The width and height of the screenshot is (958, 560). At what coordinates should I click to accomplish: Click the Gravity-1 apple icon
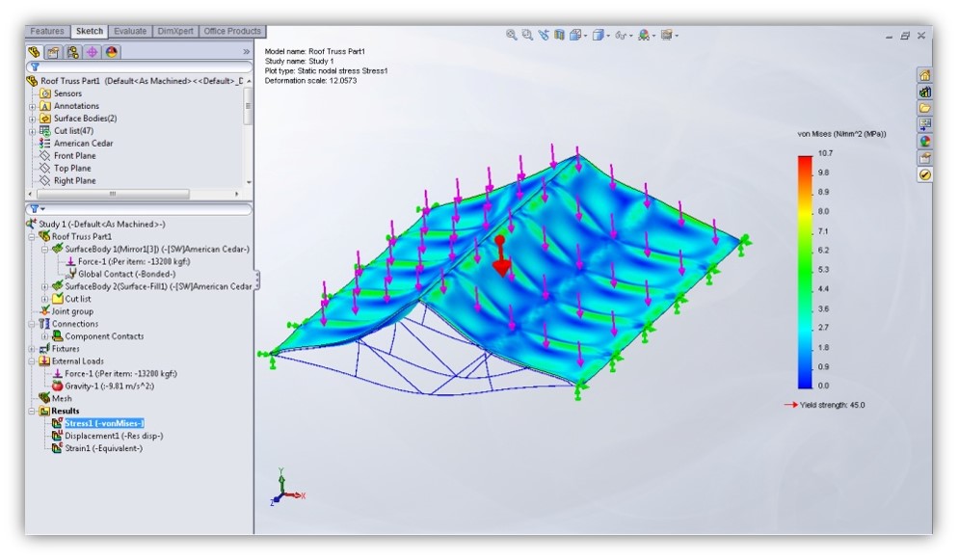click(57, 386)
